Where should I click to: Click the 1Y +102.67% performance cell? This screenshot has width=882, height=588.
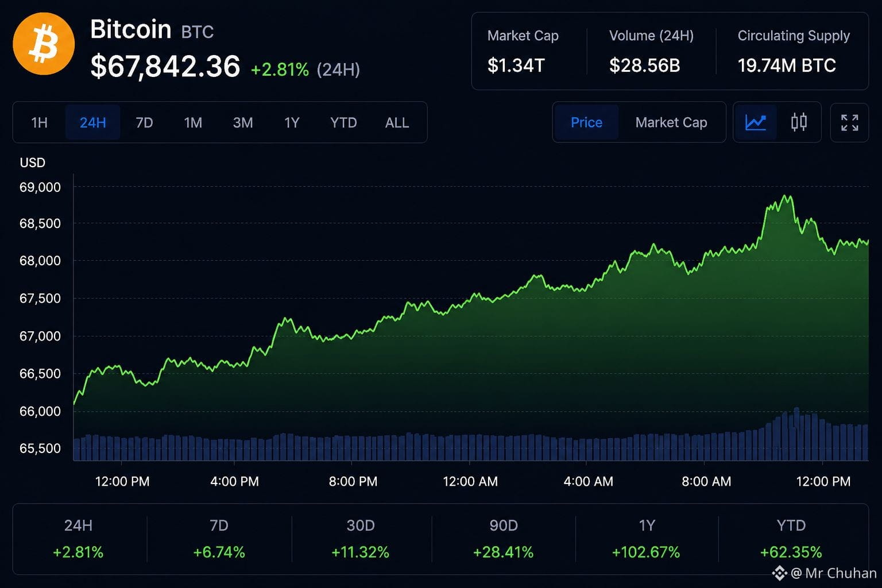[x=646, y=539]
